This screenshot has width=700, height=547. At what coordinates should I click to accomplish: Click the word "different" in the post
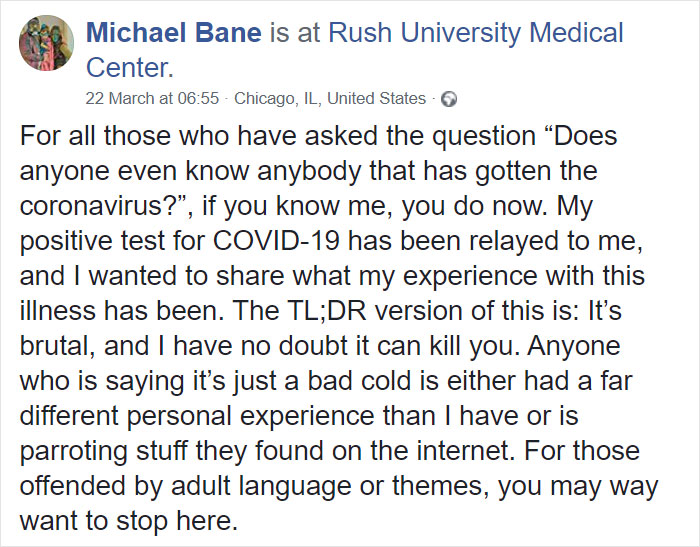coord(69,415)
